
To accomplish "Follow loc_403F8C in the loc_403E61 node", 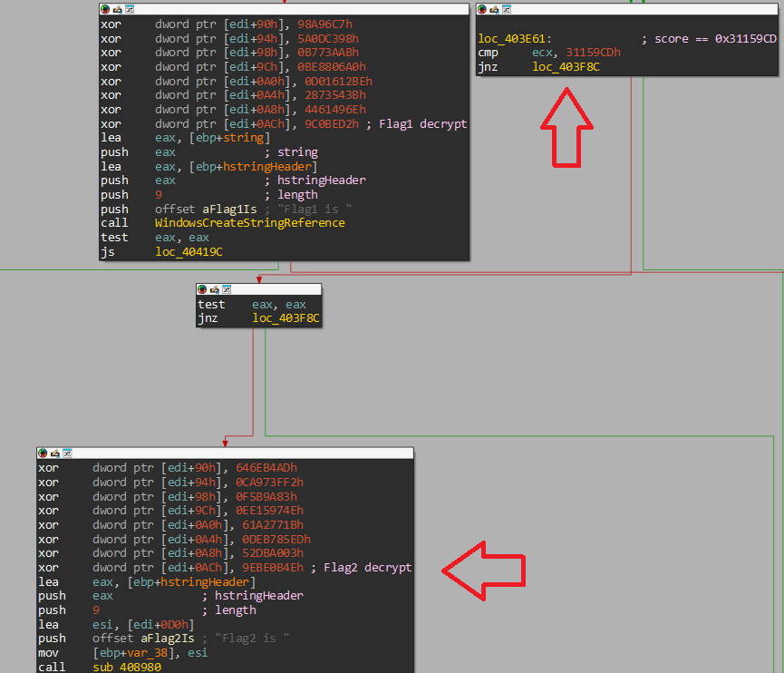I will pos(566,67).
